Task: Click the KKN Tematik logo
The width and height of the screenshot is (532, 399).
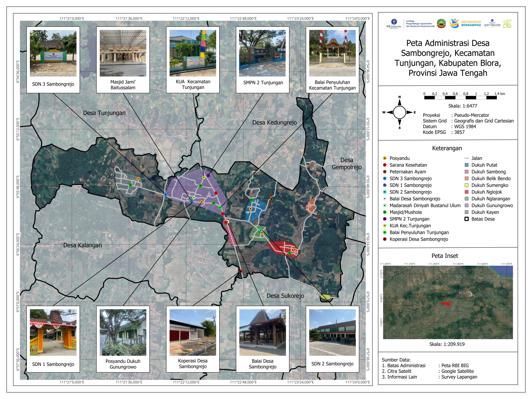Action: [x=492, y=24]
